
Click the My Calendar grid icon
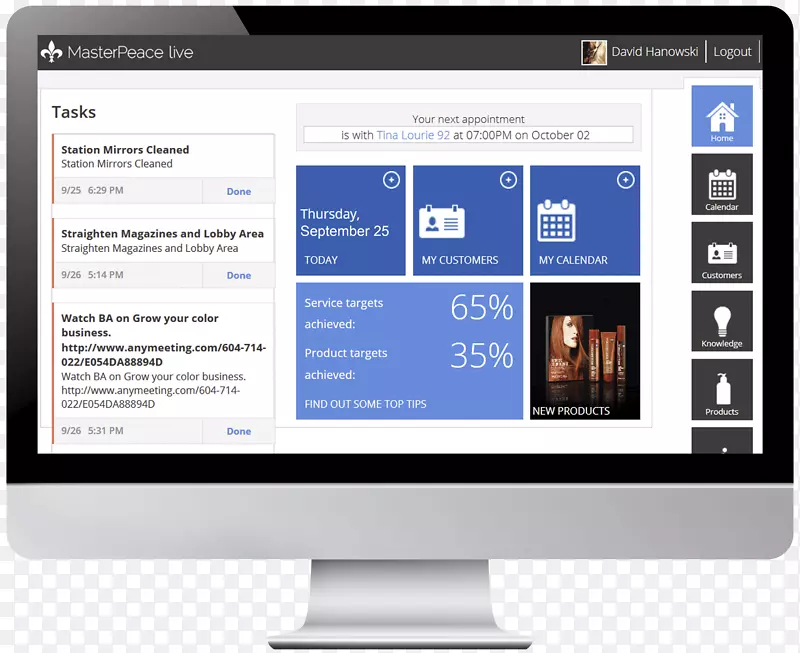click(556, 220)
